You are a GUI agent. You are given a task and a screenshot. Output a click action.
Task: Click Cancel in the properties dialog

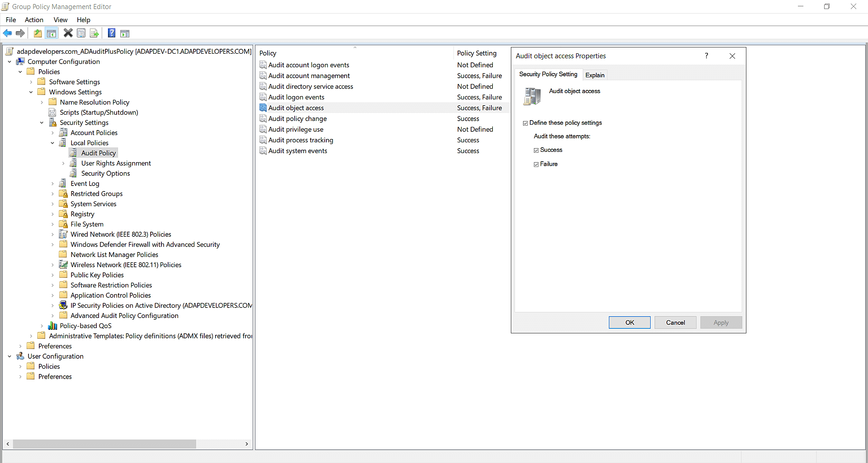[675, 323]
